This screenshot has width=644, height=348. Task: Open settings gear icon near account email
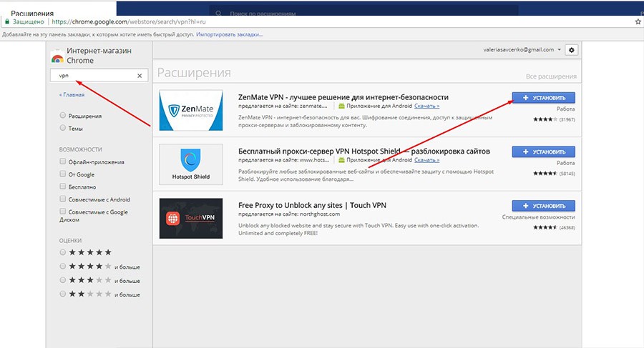[x=571, y=50]
